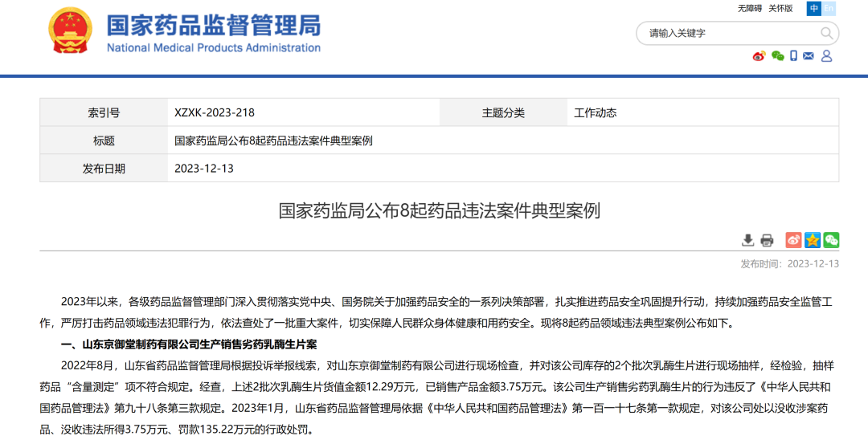Click the search magnifier icon

pyautogui.click(x=826, y=33)
